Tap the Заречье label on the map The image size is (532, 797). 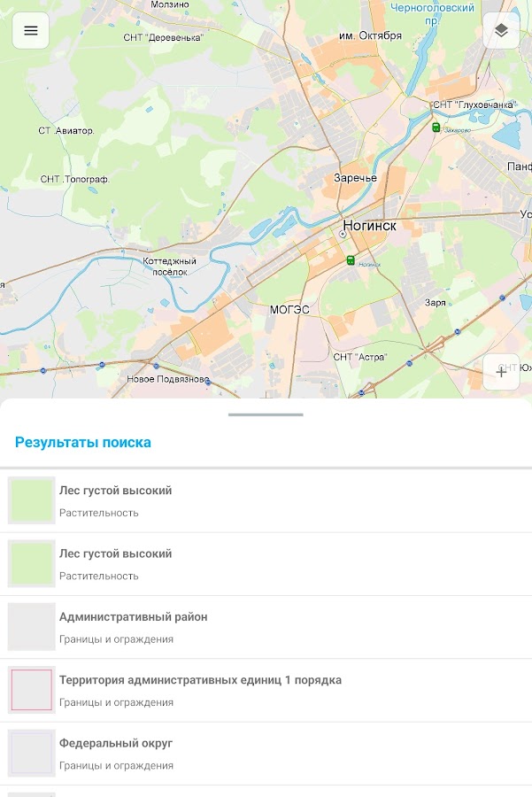coord(355,178)
